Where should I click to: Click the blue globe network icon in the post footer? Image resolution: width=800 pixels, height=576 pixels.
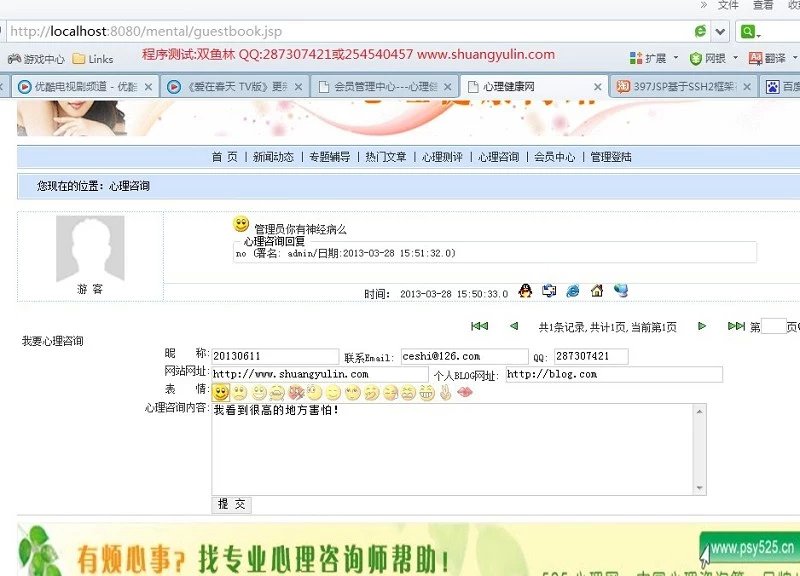coord(621,291)
